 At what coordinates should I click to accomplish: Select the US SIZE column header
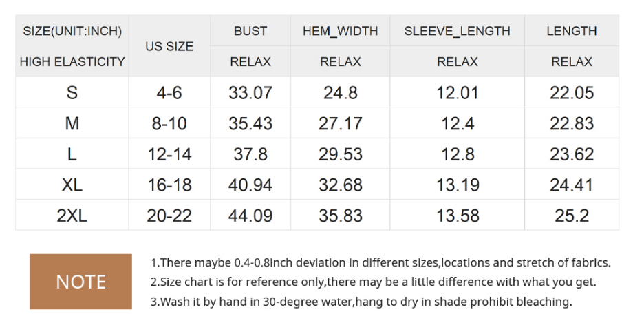click(x=169, y=46)
